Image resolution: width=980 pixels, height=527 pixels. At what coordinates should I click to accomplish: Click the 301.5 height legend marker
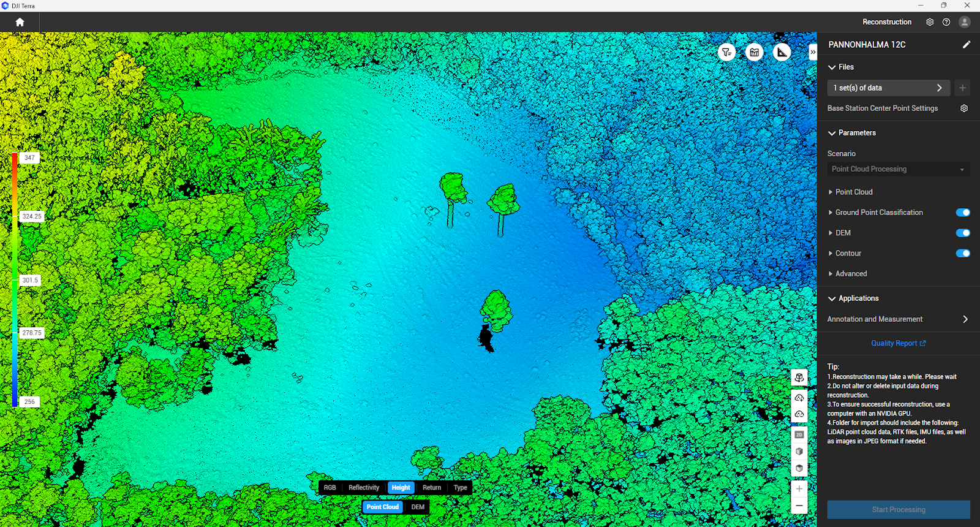coord(30,280)
